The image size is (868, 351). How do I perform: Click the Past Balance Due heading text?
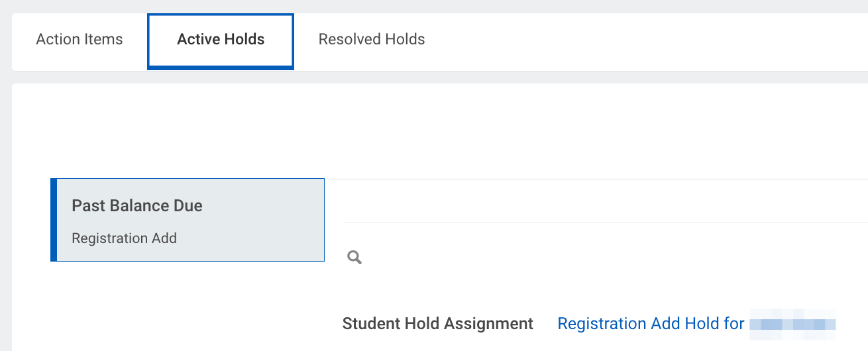point(137,206)
